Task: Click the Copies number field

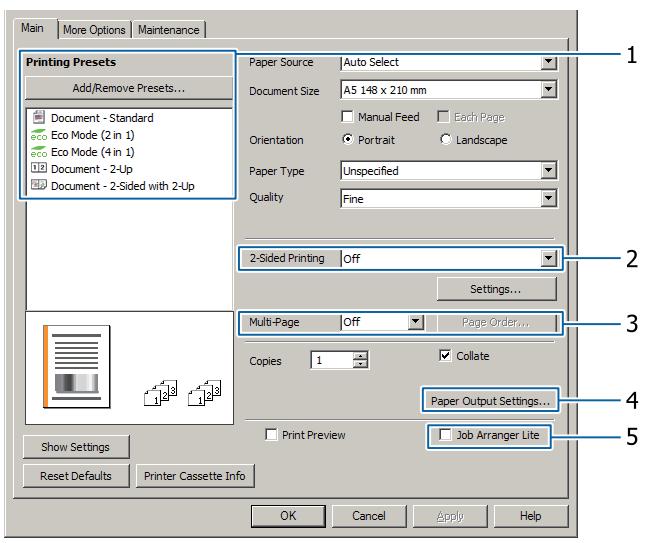Action: (332, 360)
